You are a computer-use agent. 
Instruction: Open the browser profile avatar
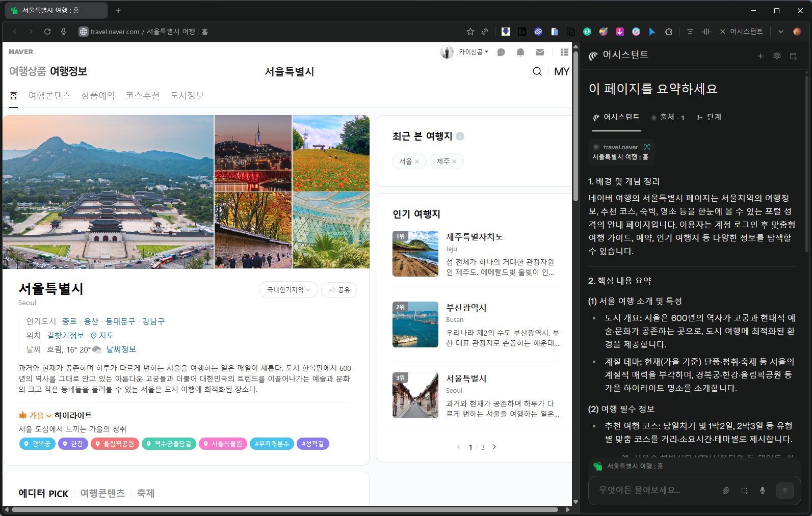click(x=797, y=32)
